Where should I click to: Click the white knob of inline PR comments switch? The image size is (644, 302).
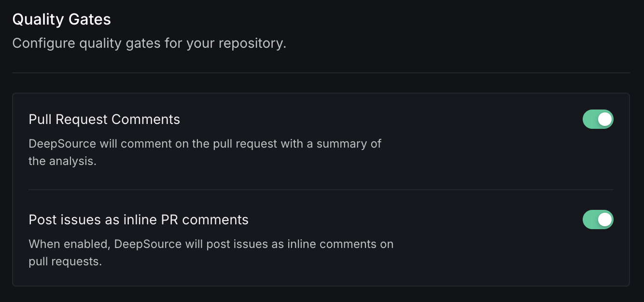(x=605, y=220)
